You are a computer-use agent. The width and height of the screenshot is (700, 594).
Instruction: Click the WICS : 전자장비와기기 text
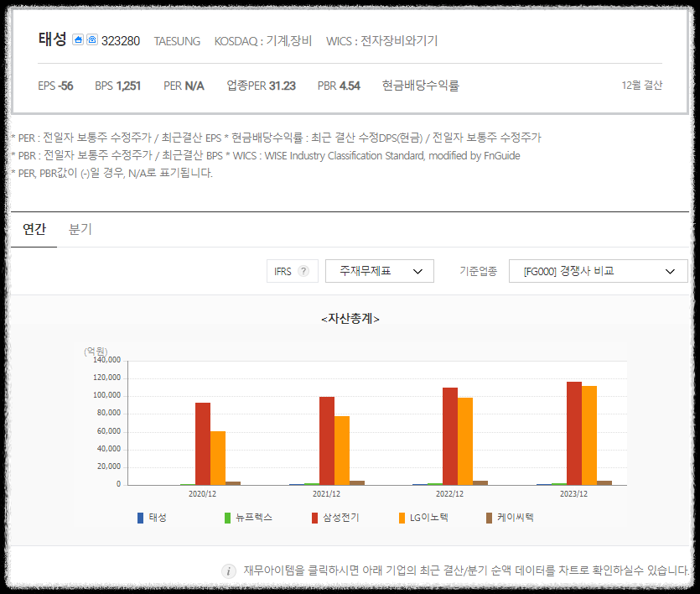click(381, 41)
